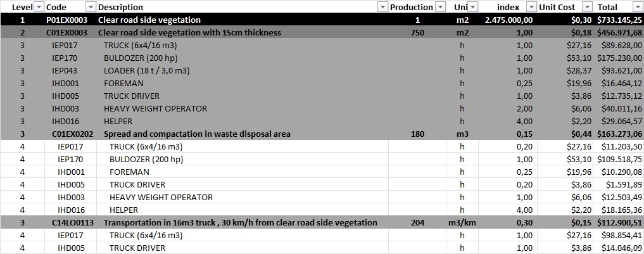
Task: Select index value 0,30
Action: [x=525, y=223]
